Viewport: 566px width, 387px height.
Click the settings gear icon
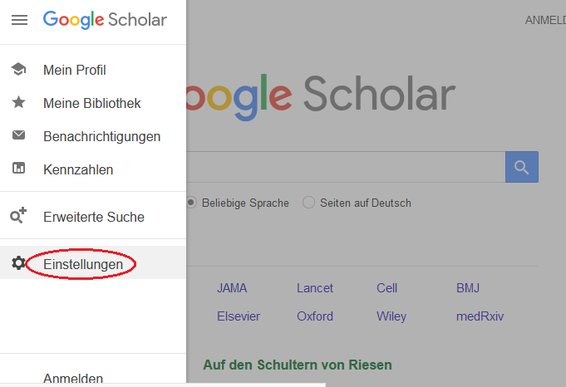click(x=18, y=263)
